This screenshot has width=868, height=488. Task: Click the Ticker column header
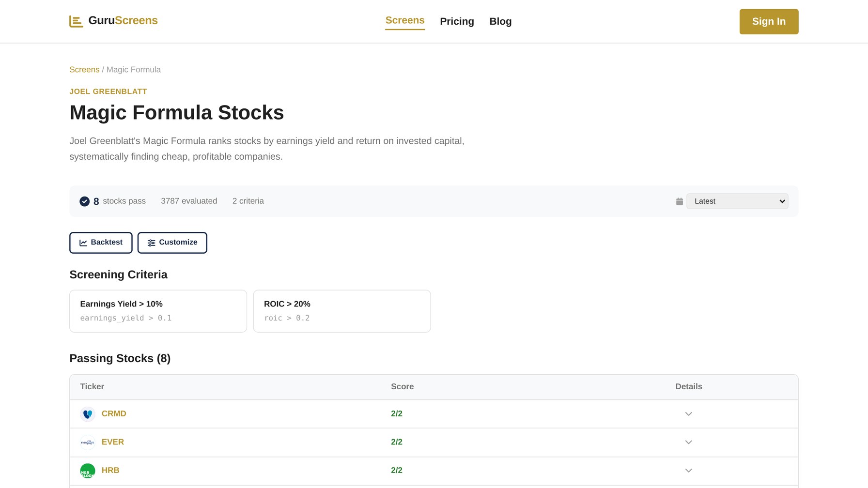click(92, 386)
